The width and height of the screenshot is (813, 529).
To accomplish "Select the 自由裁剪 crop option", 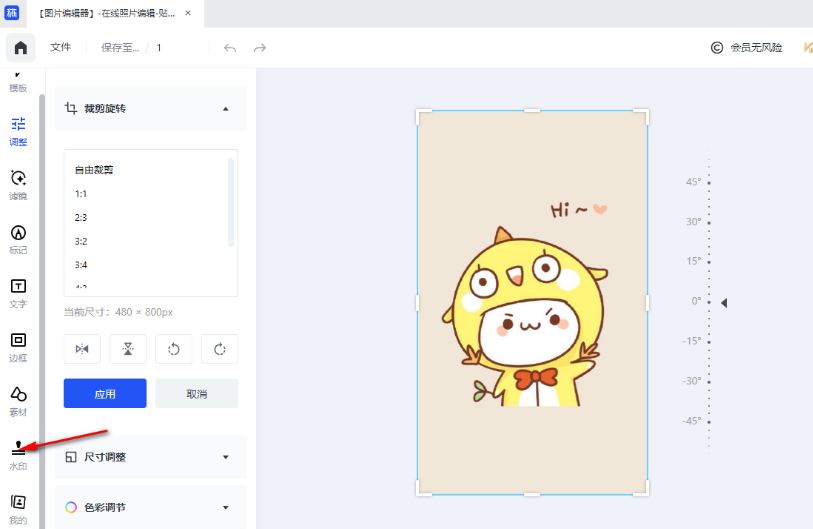I will 94,170.
